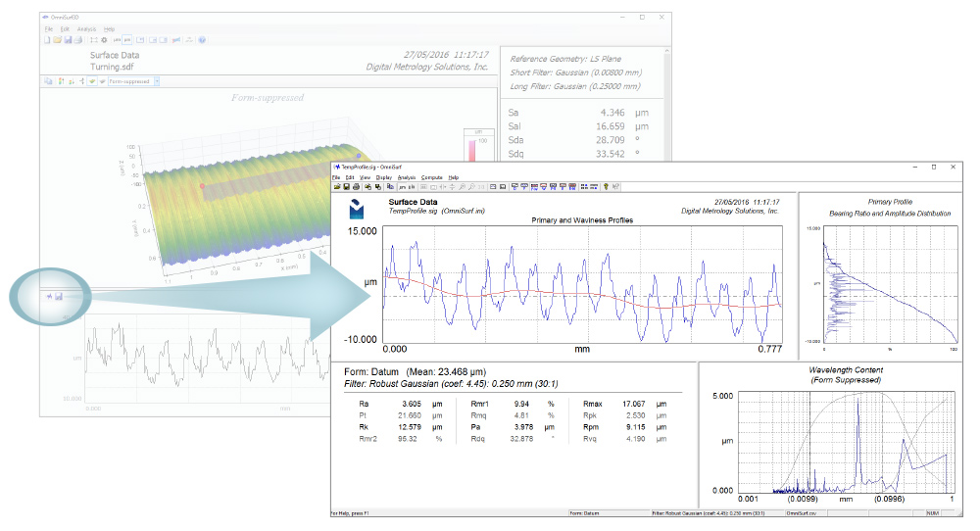The image size is (980, 531).
Task: Create a new file in OmniSurf3D
Action: [x=47, y=40]
